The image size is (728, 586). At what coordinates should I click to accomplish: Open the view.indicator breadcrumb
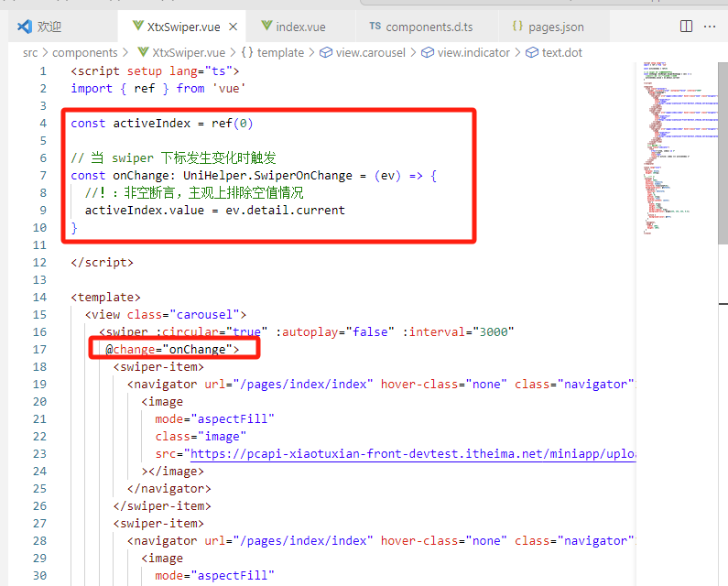pyautogui.click(x=473, y=52)
